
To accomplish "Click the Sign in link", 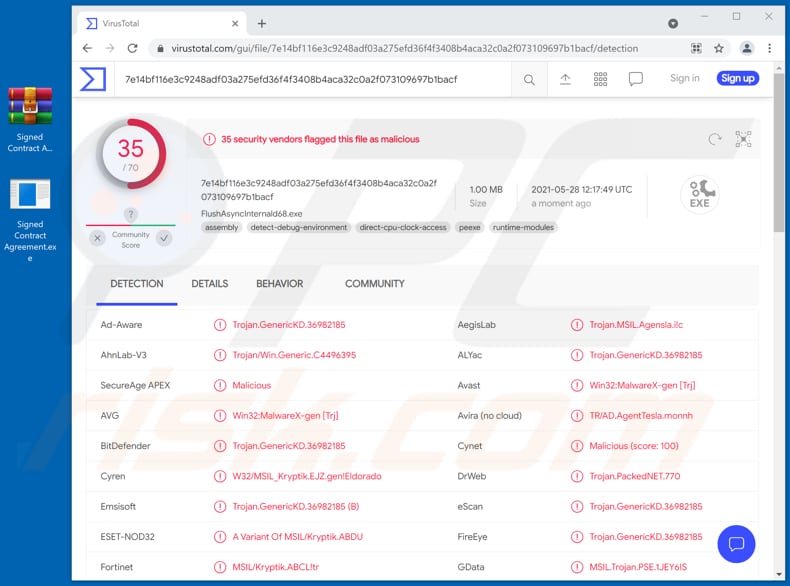I will pos(684,78).
